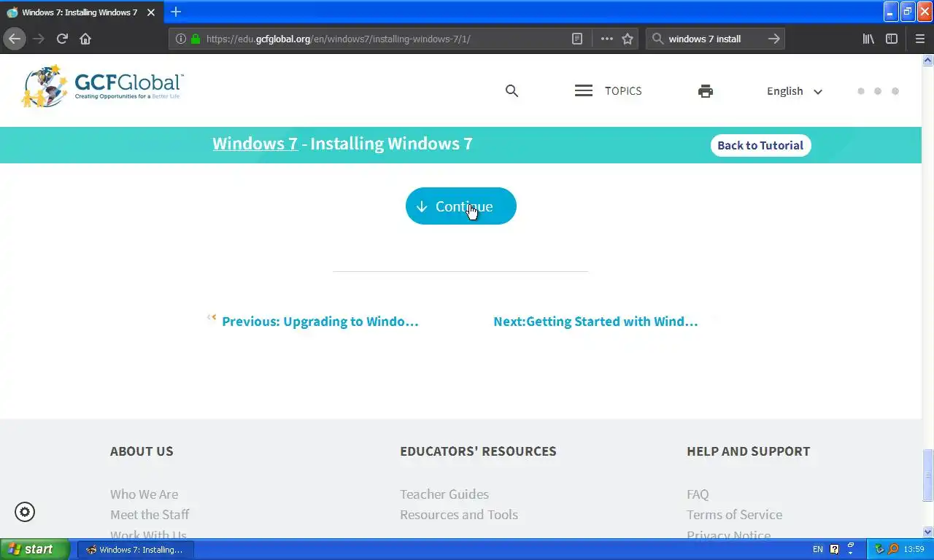Click the 'windows 7 install' search field
The width and height of the screenshot is (934, 560).
tap(715, 39)
